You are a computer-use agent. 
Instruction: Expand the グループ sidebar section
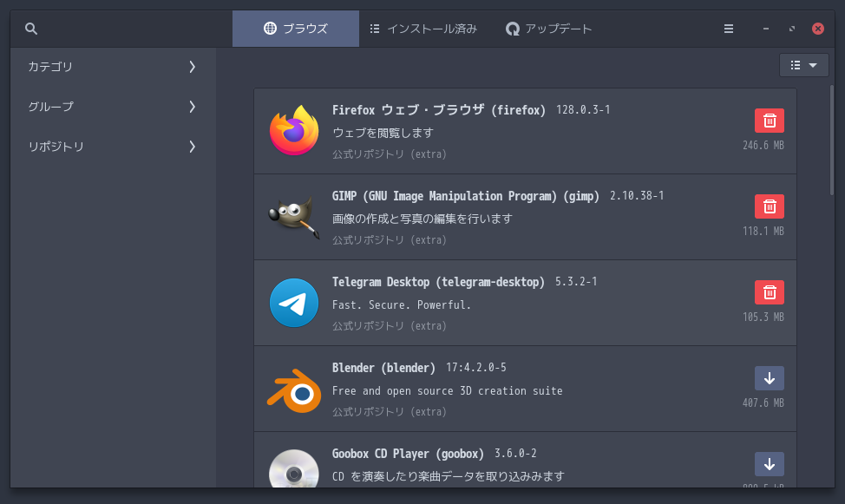(x=113, y=107)
